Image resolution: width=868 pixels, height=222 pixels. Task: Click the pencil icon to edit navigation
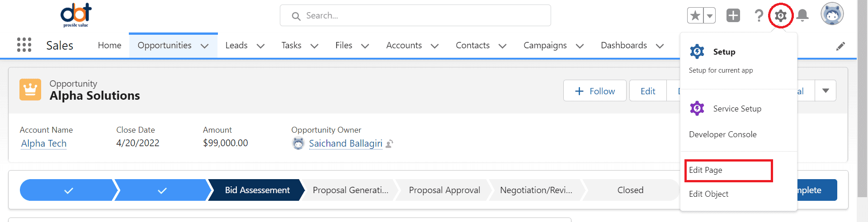[x=840, y=46]
